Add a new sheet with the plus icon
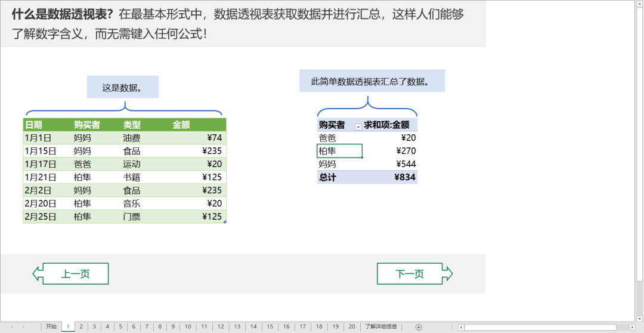644x333 pixels. click(419, 327)
